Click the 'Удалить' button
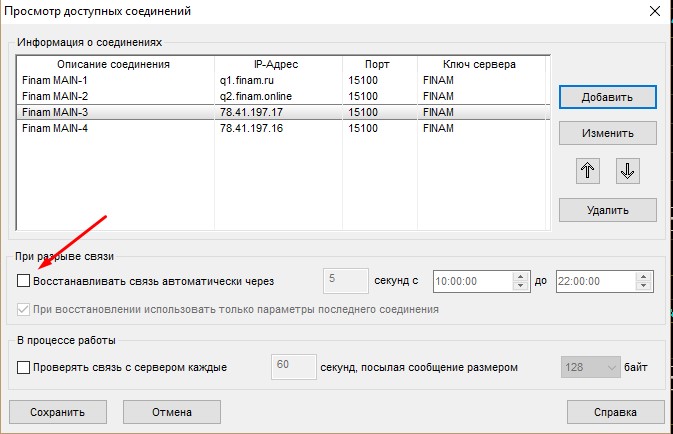Screen dimensions: 673x434 point(607,210)
